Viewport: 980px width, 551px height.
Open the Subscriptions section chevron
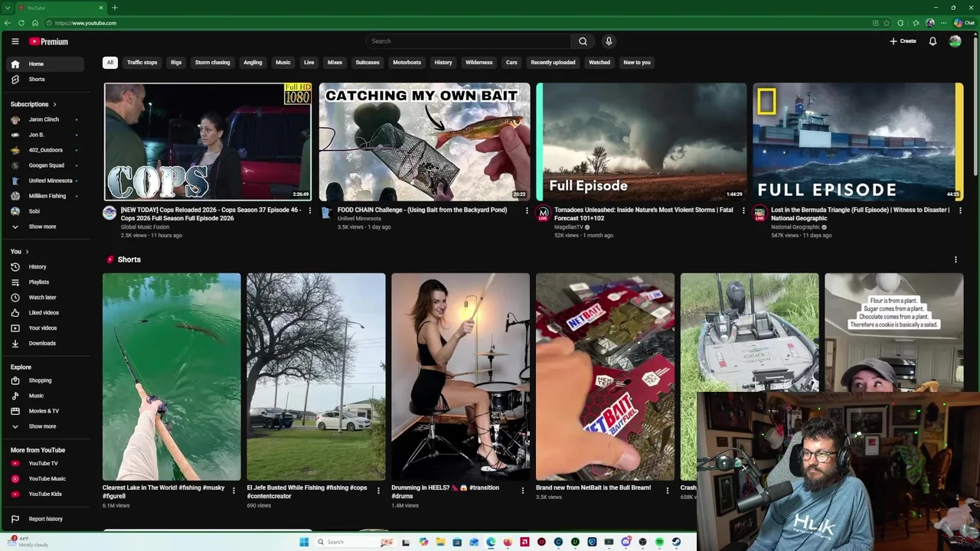[54, 104]
